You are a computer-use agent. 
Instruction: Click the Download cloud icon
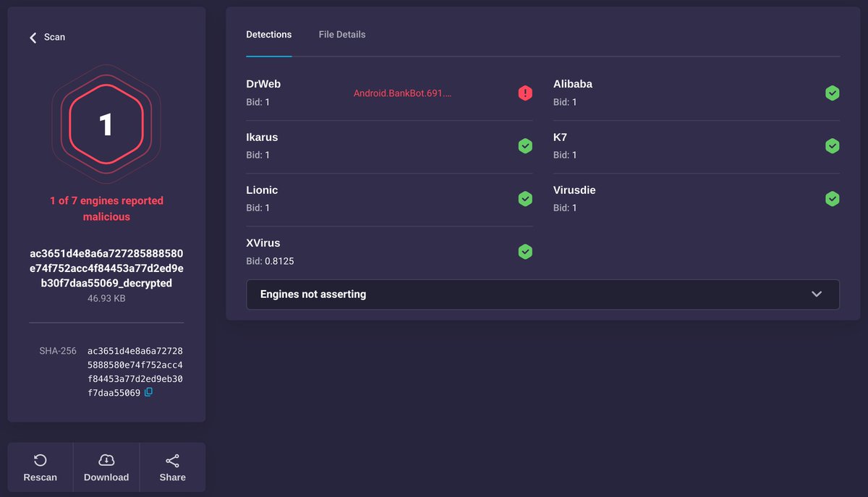click(x=106, y=459)
